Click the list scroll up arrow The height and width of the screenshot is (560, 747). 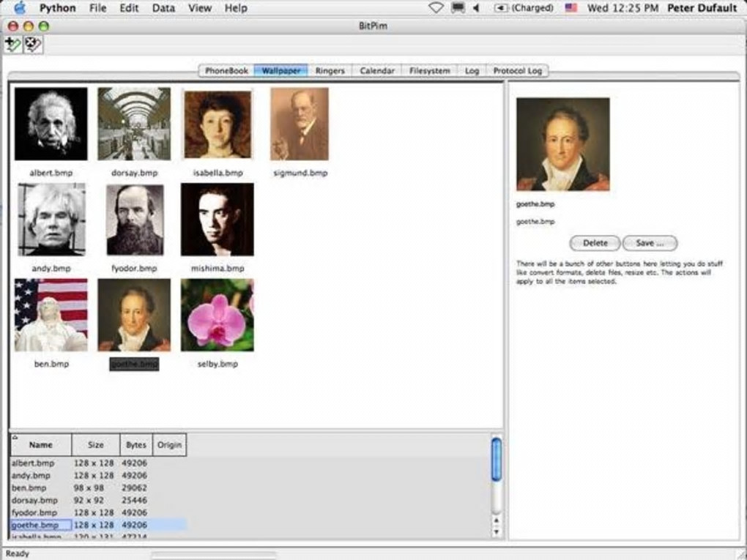[496, 521]
